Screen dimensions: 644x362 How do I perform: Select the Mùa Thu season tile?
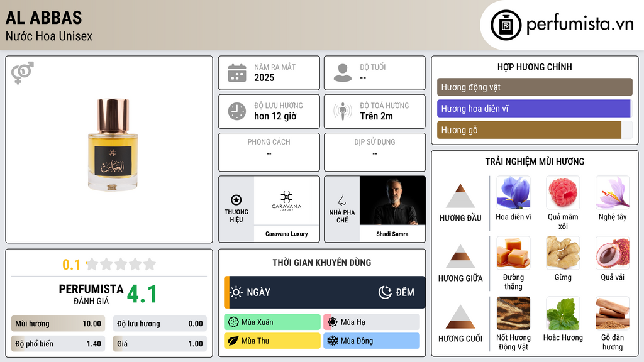272,341
